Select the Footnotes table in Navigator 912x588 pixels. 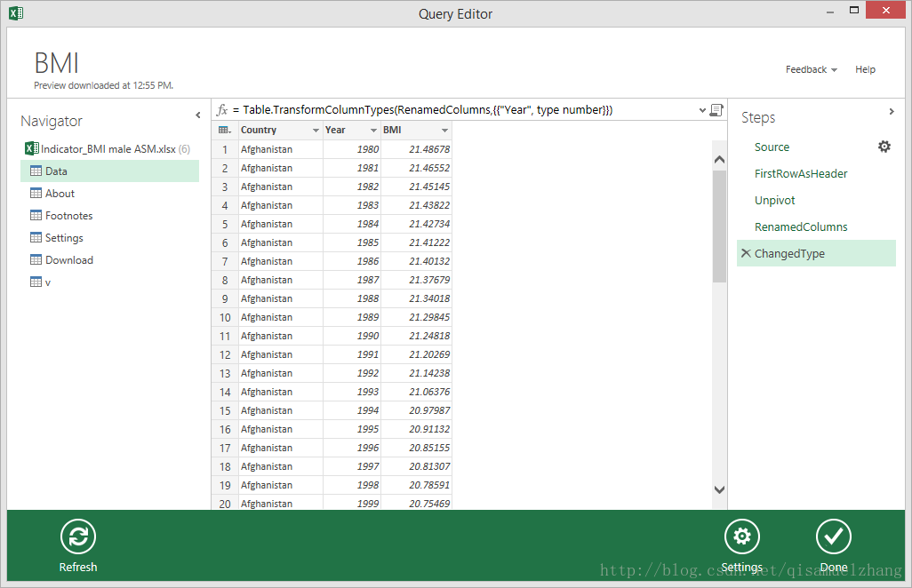(x=109, y=216)
